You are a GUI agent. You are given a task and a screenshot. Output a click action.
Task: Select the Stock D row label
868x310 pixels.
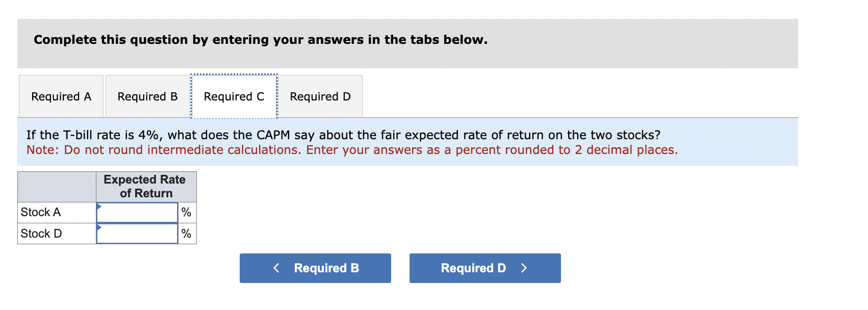point(41,234)
